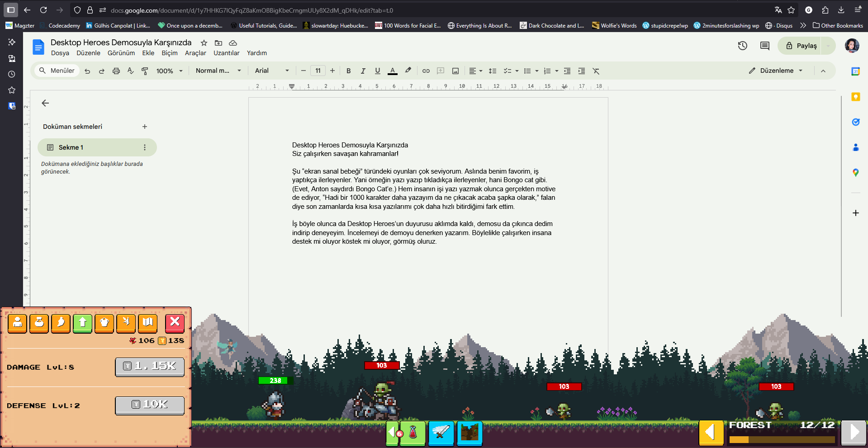Screen dimensions: 868x448
Task: Insert a link
Action: tap(426, 71)
